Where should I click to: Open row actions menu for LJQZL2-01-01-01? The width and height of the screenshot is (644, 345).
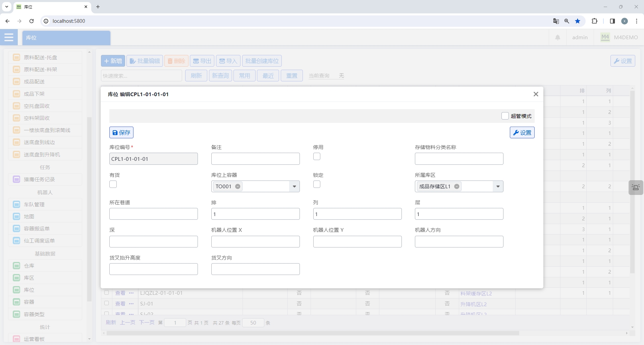[x=131, y=293]
